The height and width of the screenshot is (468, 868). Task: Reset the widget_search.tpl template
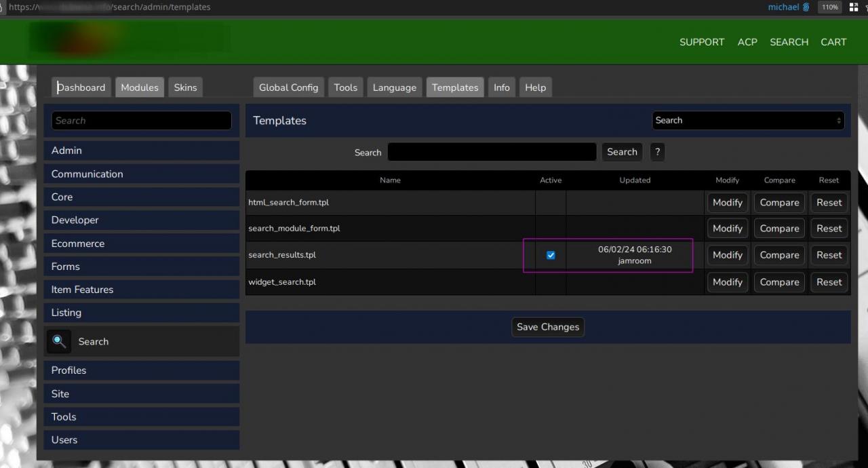click(829, 282)
